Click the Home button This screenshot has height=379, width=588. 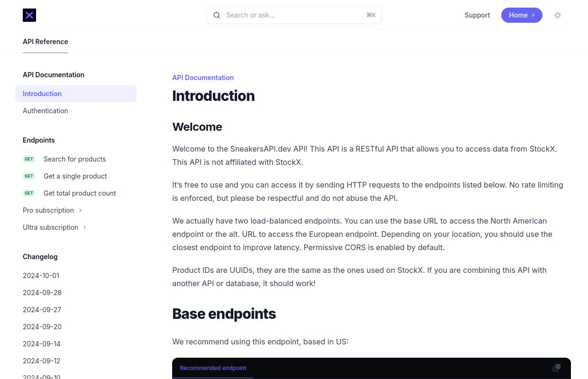point(522,15)
